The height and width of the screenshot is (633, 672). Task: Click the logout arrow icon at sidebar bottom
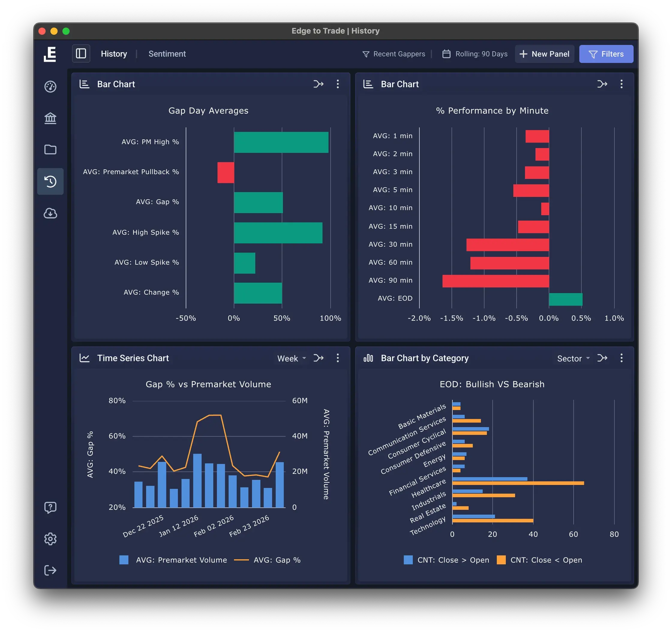[x=50, y=570]
